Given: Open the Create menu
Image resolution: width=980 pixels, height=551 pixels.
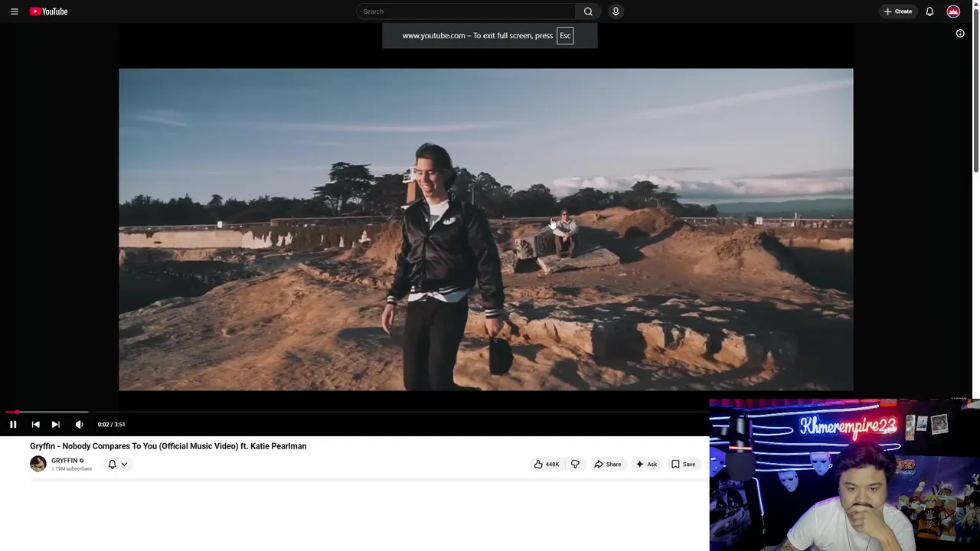Looking at the screenshot, I should coord(898,11).
